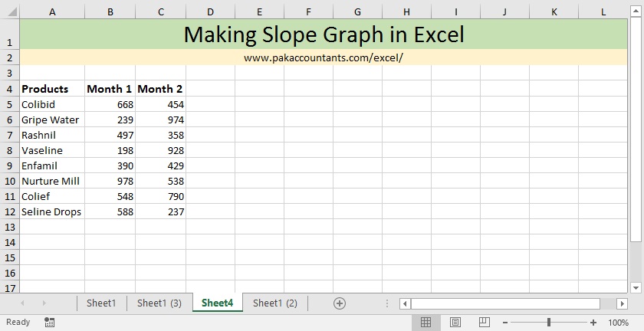Click zoom out minus icon
644x331 pixels.
[505, 323]
